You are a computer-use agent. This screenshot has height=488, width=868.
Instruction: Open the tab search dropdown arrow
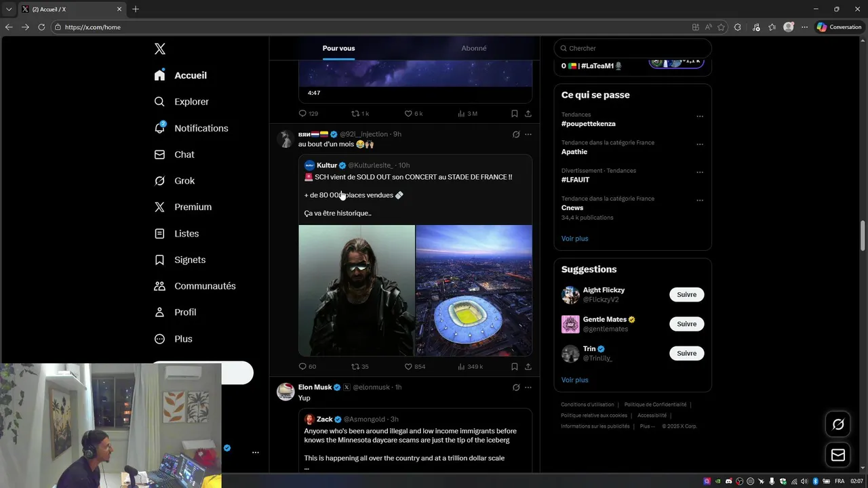point(9,9)
